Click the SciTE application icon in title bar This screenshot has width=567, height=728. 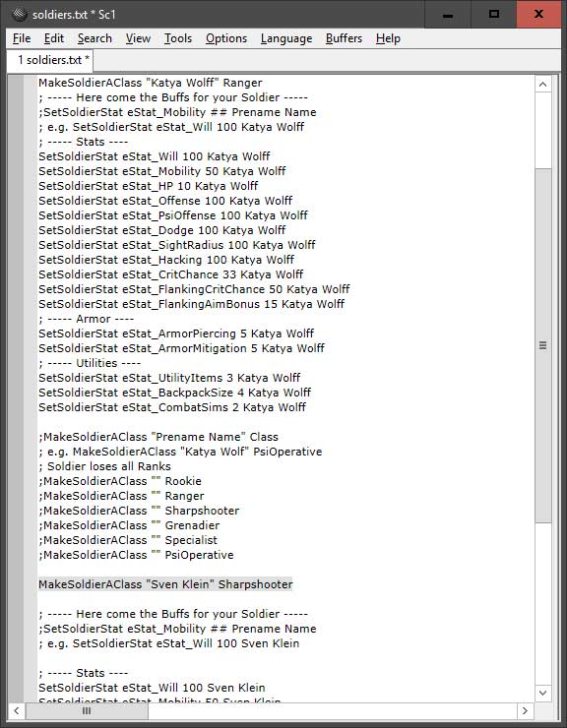tap(19, 15)
